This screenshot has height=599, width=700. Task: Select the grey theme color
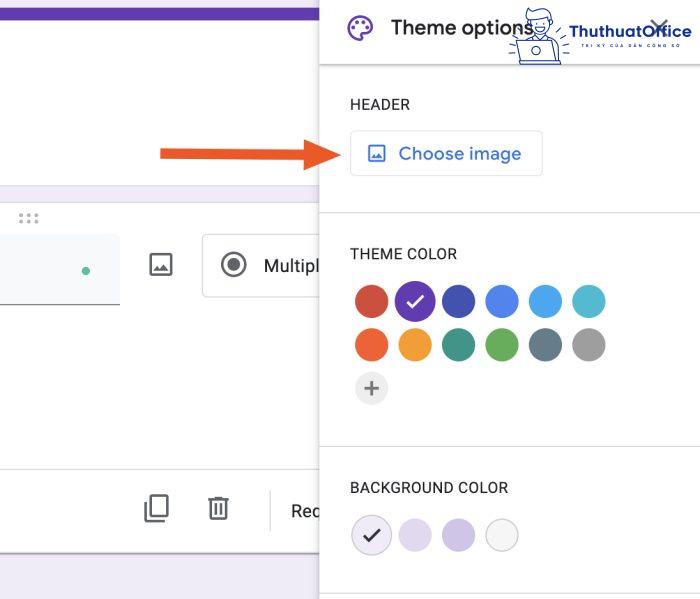tap(589, 345)
